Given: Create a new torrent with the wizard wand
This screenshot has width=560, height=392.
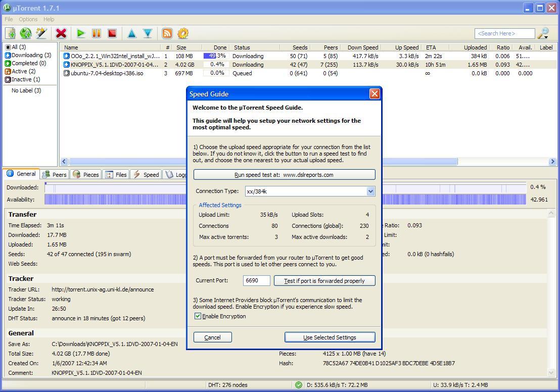Looking at the screenshot, I should tap(41, 33).
